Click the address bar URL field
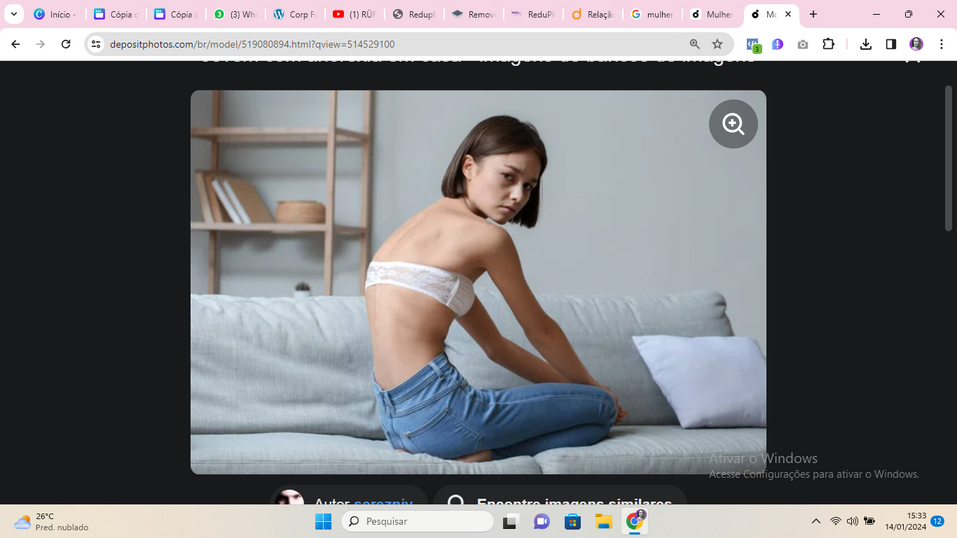This screenshot has width=957, height=538. [390, 44]
